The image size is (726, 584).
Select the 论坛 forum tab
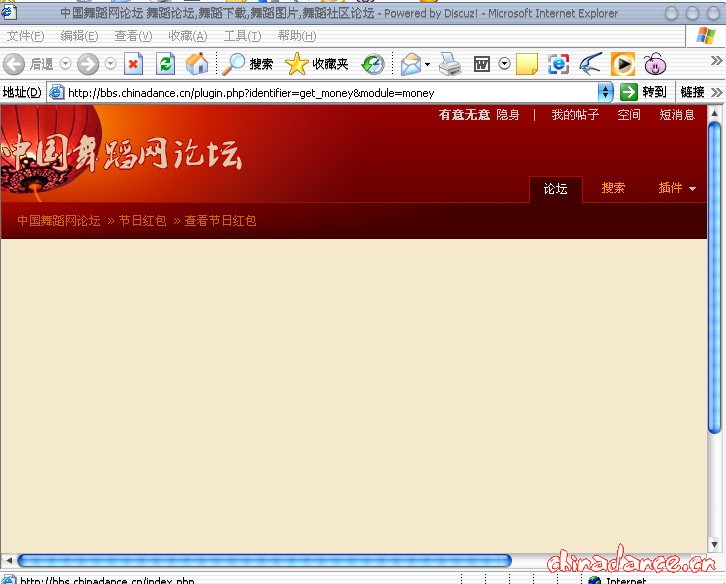pyautogui.click(x=555, y=189)
